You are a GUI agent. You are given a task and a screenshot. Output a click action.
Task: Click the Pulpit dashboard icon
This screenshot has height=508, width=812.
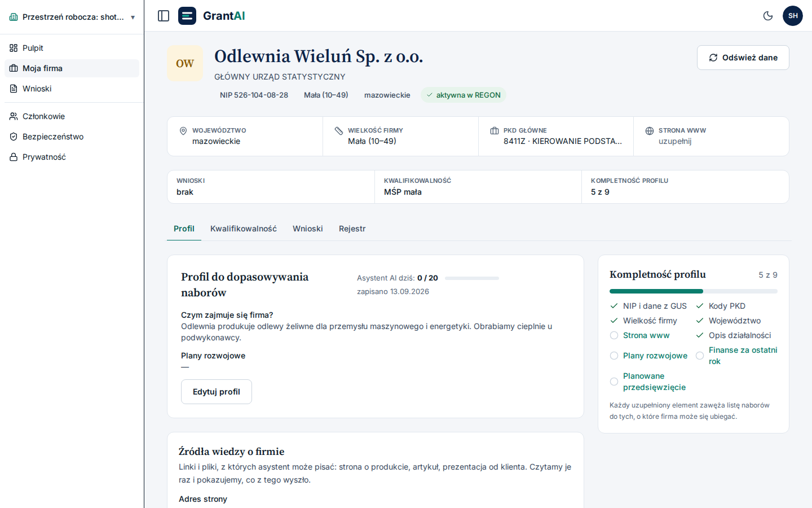point(14,48)
